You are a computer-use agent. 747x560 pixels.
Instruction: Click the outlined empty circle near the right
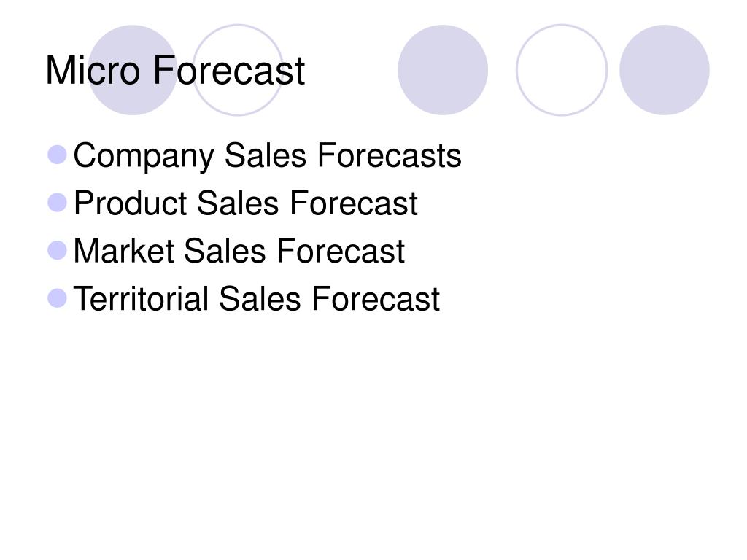click(x=562, y=70)
